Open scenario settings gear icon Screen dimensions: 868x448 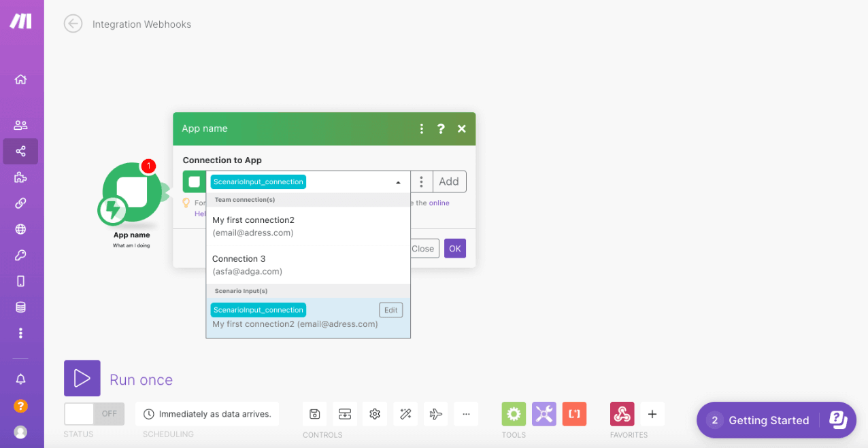tap(374, 413)
